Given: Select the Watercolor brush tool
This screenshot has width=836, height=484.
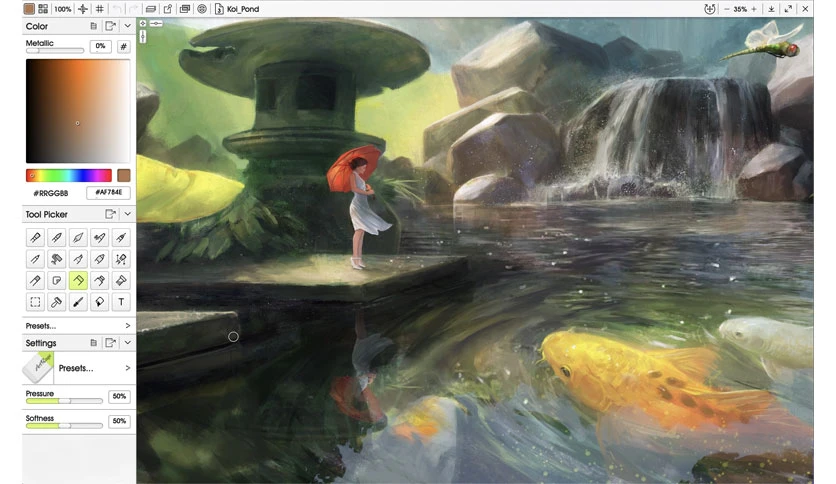Looking at the screenshot, I should tap(57, 238).
